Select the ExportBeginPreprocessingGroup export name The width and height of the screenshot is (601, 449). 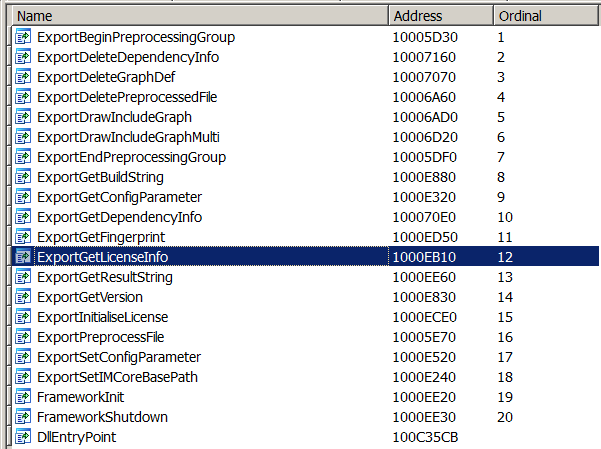[x=136, y=37]
